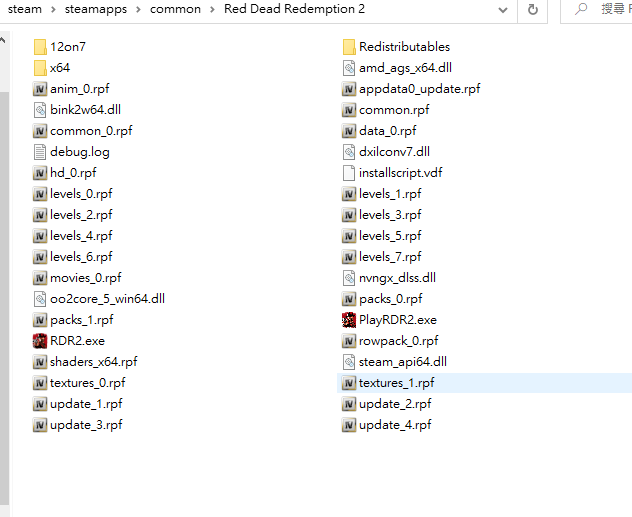Select the nvngx_dlss.dll file icon
Screen dimensions: 632x517
[349, 278]
